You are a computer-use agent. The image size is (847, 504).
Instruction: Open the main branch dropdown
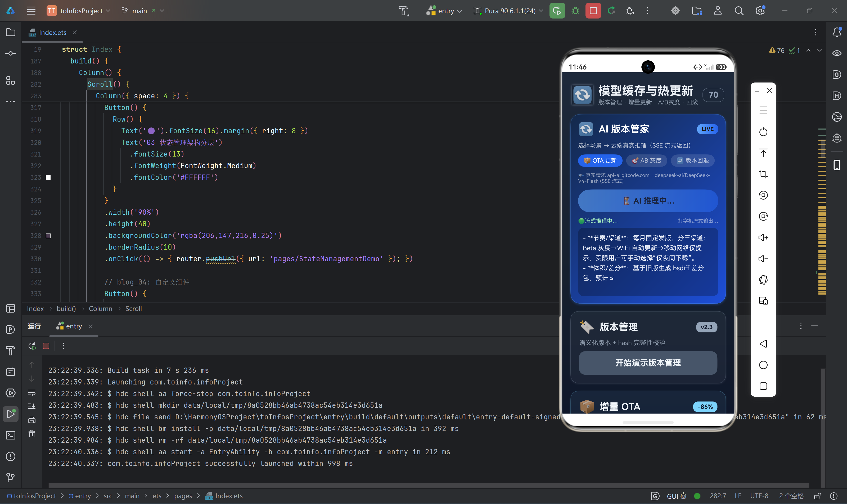143,11
